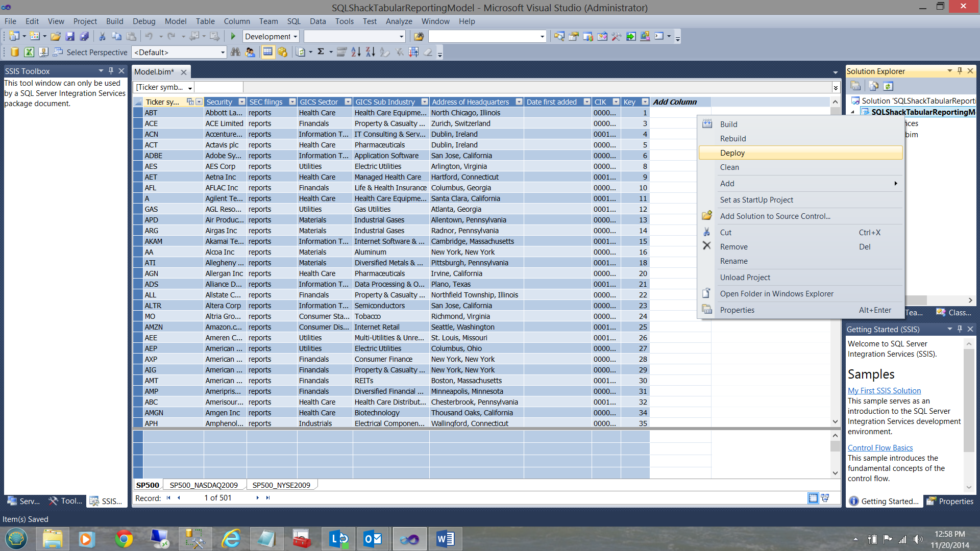Toggle auto-hide pin on SSIS Toolbox
Image resolution: width=980 pixels, height=551 pixels.
tap(111, 71)
